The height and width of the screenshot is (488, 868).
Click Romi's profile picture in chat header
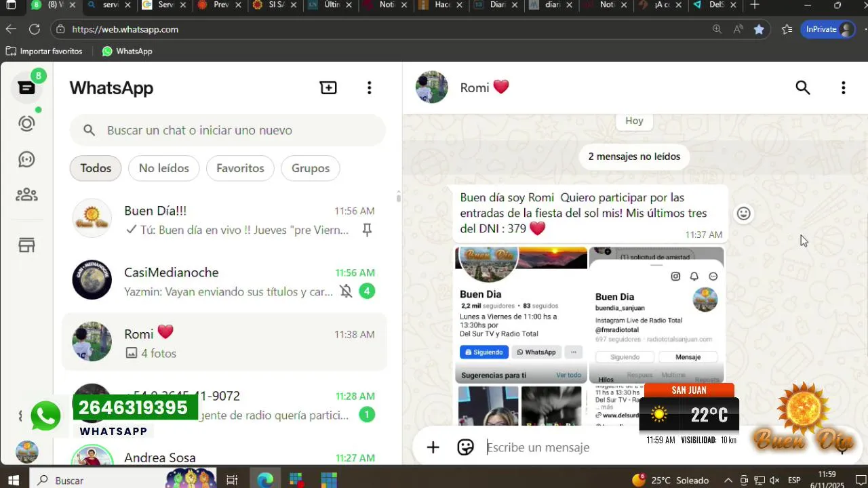tap(432, 87)
